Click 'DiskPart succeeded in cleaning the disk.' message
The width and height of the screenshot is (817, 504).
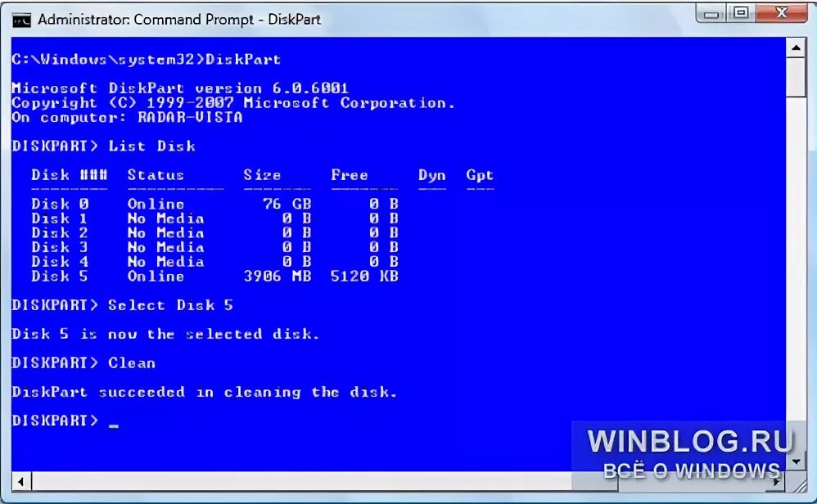coord(205,392)
